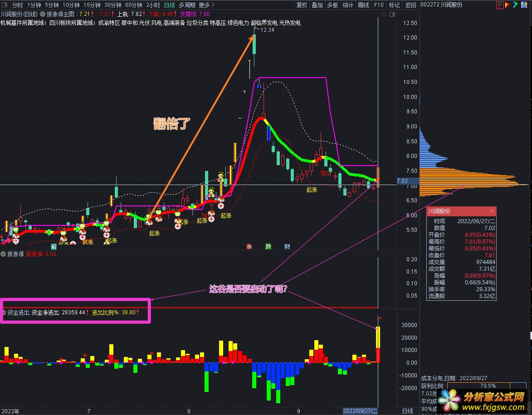532x415 pixels.
Task: Switch to the 5分钟 period tab
Action: coord(52,5)
